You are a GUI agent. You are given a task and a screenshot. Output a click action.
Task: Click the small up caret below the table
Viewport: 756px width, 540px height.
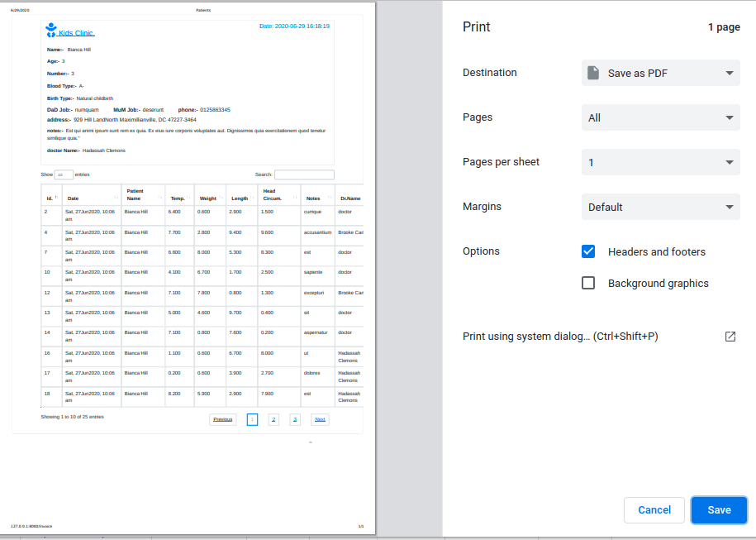(x=311, y=442)
